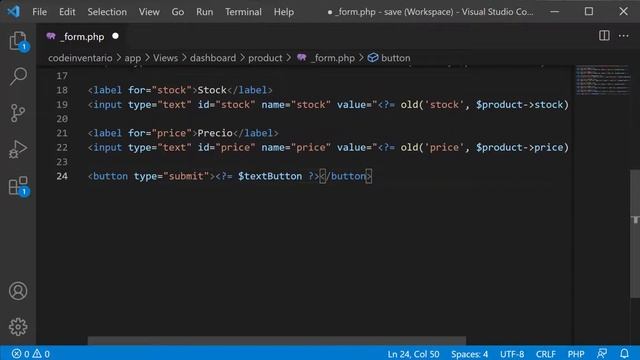The image size is (640, 360).
Task: Click line number 24 in gutter
Action: click(62, 176)
